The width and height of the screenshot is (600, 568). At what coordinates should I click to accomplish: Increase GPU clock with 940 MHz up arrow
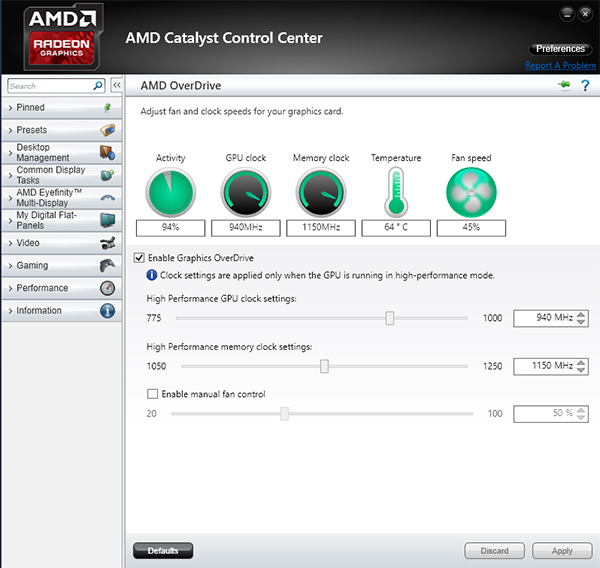(x=581, y=315)
